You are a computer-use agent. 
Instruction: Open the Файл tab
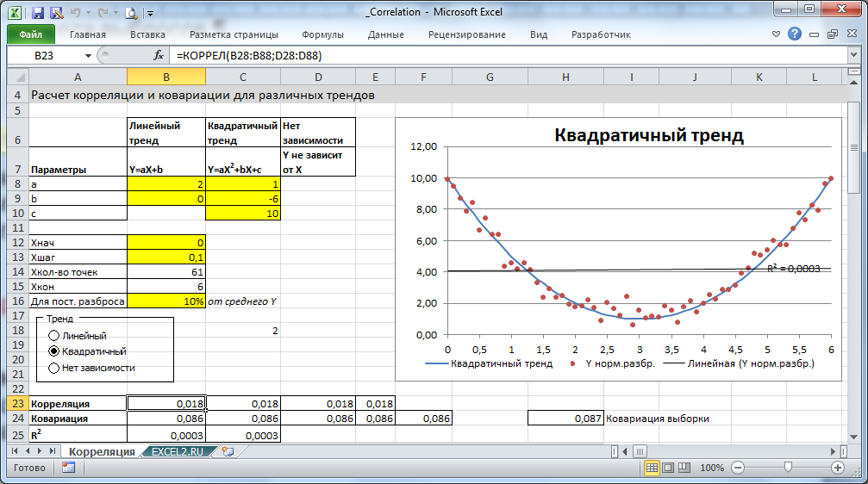[31, 34]
